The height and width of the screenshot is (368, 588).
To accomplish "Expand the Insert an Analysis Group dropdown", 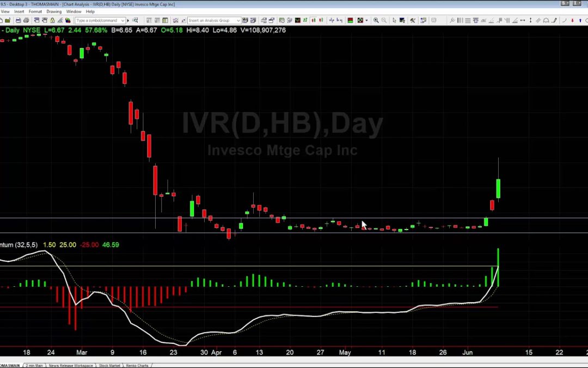I will (x=238, y=20).
